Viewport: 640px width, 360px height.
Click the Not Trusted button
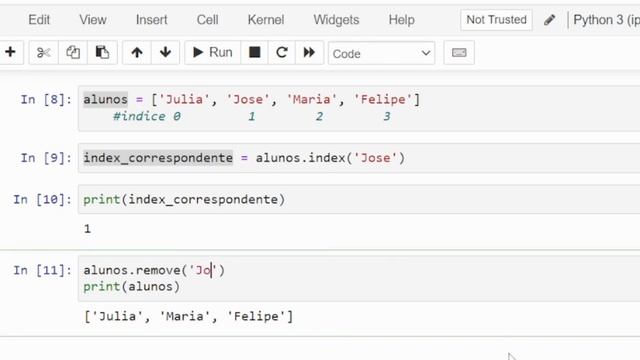pyautogui.click(x=496, y=20)
